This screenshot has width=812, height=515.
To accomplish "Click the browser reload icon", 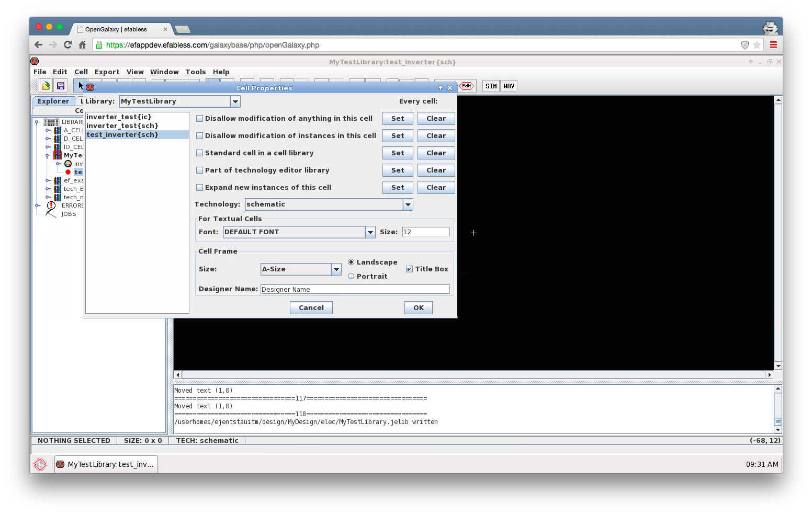I will pos(67,45).
